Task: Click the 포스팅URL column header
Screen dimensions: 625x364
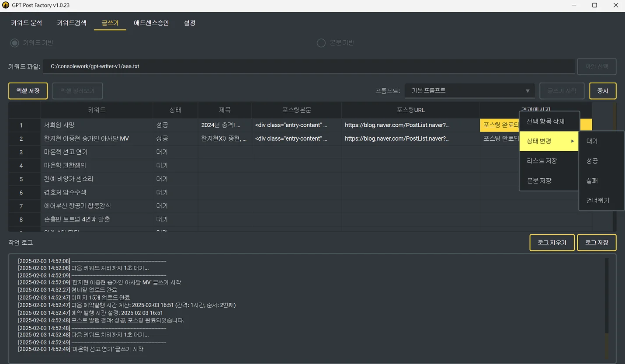Action: tap(411, 110)
